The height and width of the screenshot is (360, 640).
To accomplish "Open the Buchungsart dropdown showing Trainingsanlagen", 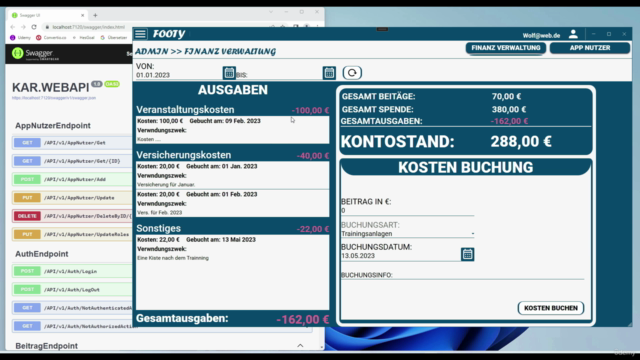I will (x=407, y=234).
